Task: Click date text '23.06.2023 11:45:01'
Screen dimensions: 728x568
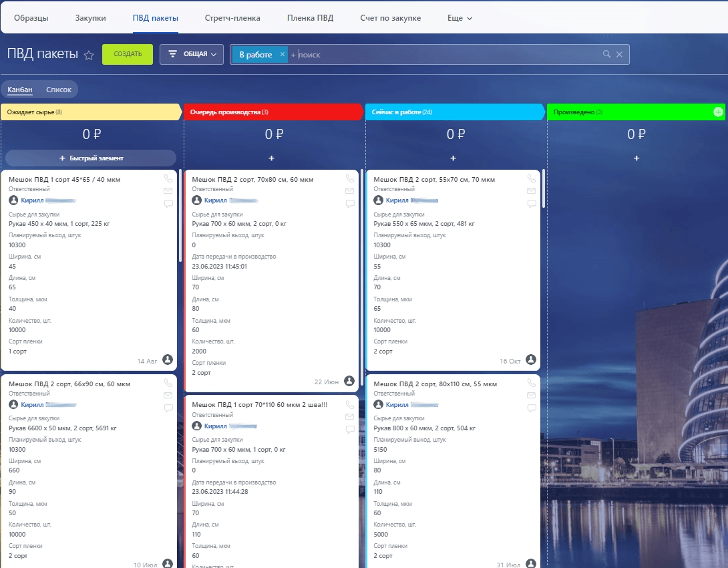Action: pos(220,266)
